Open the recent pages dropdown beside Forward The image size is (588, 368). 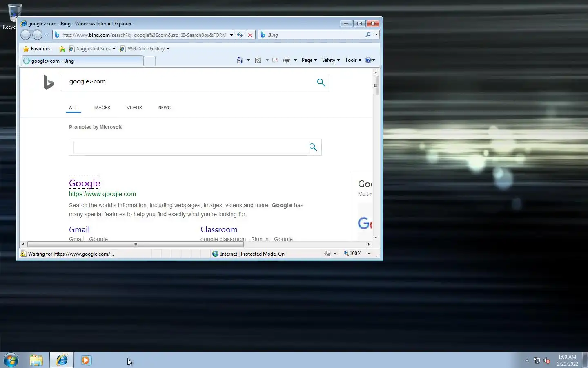pyautogui.click(x=46, y=35)
